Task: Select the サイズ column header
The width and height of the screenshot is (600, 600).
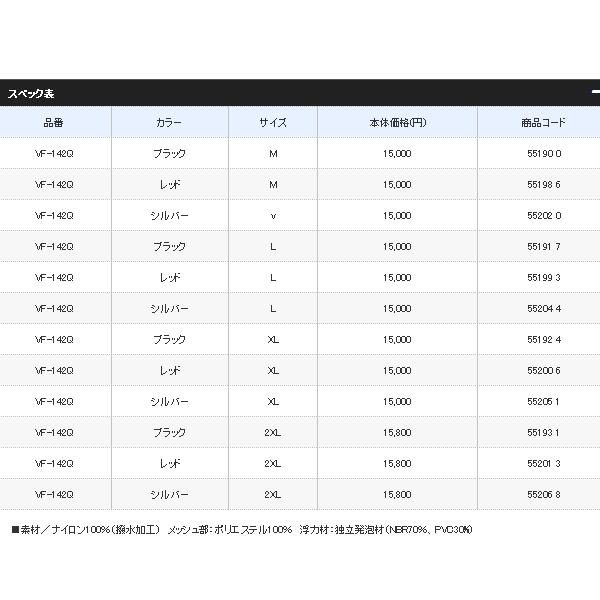Action: coord(273,123)
